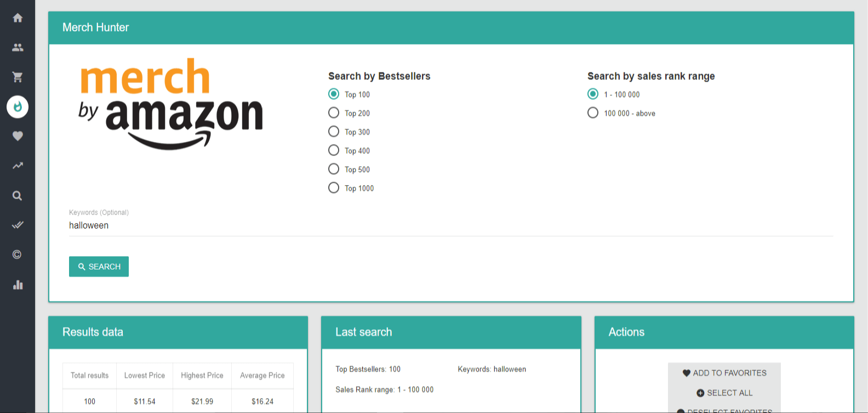Open the home icon in the sidebar
The width and height of the screenshot is (868, 413).
[x=18, y=18]
